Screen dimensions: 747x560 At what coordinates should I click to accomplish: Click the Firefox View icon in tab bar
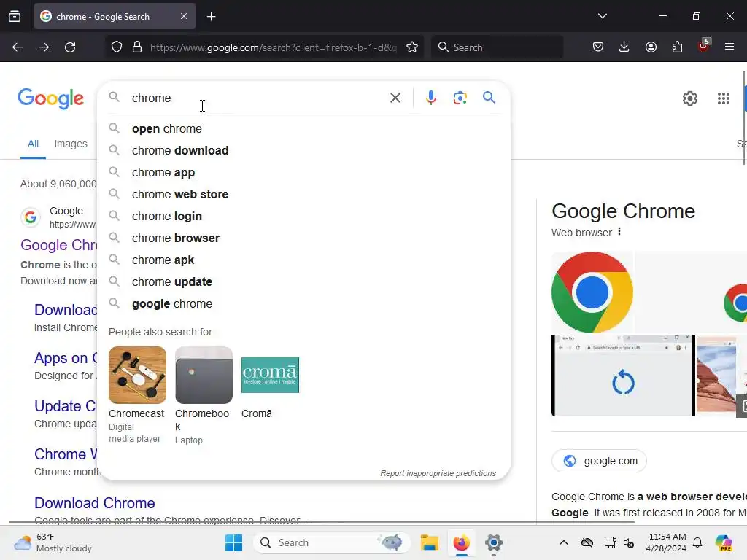(15, 16)
